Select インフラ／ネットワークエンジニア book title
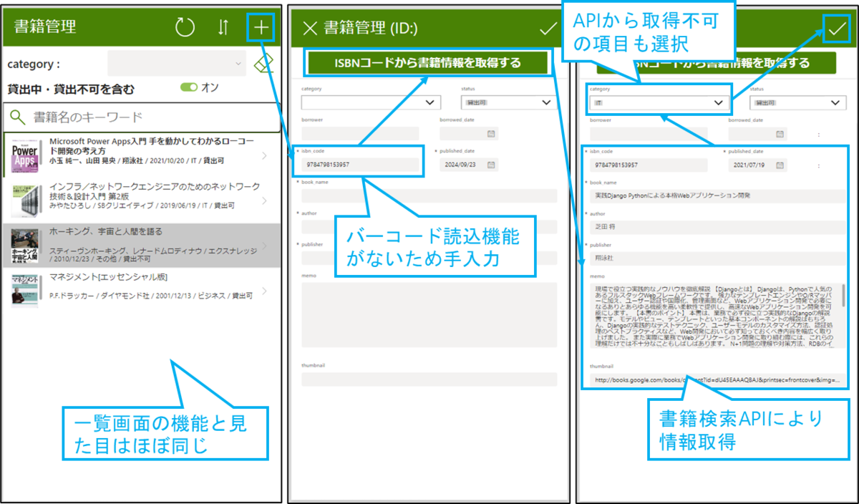The image size is (859, 504). coord(155,191)
